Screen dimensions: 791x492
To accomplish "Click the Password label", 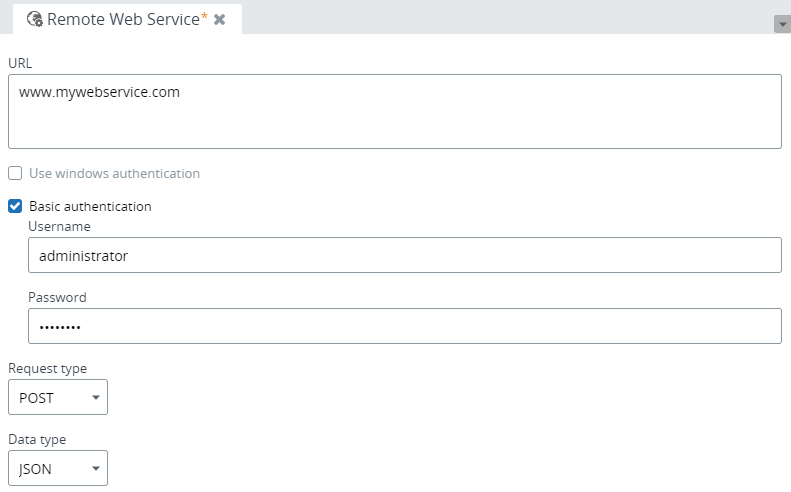I will (x=57, y=297).
